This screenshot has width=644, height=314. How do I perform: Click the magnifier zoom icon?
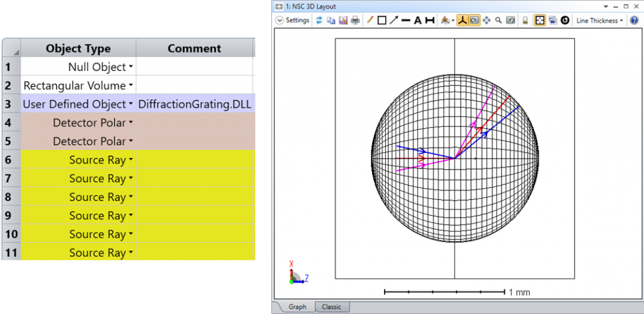click(x=499, y=20)
